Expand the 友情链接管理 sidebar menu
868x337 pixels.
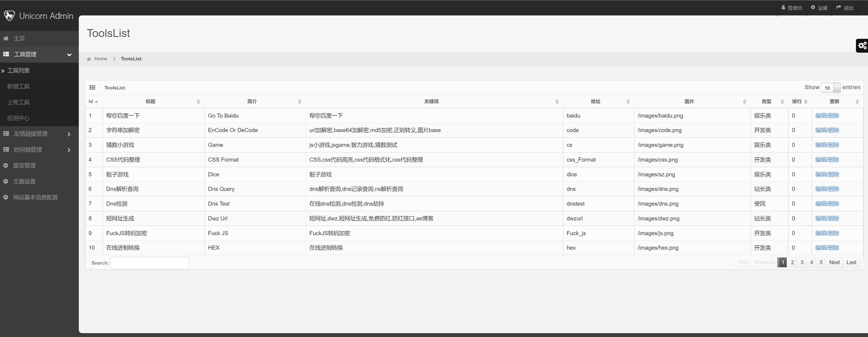pos(30,134)
